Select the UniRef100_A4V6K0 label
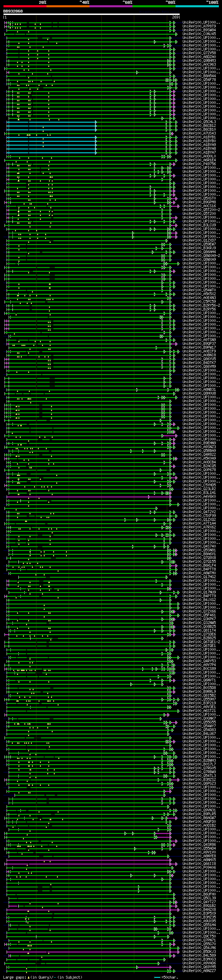 point(199,496)
